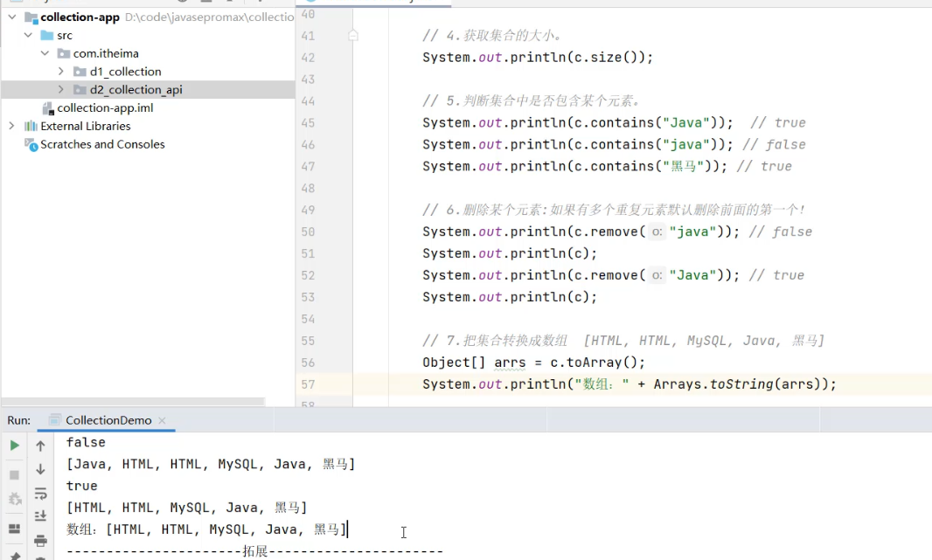Screen dimensions: 932x560
Task: Click the blue src folder icon
Action: [x=47, y=36]
